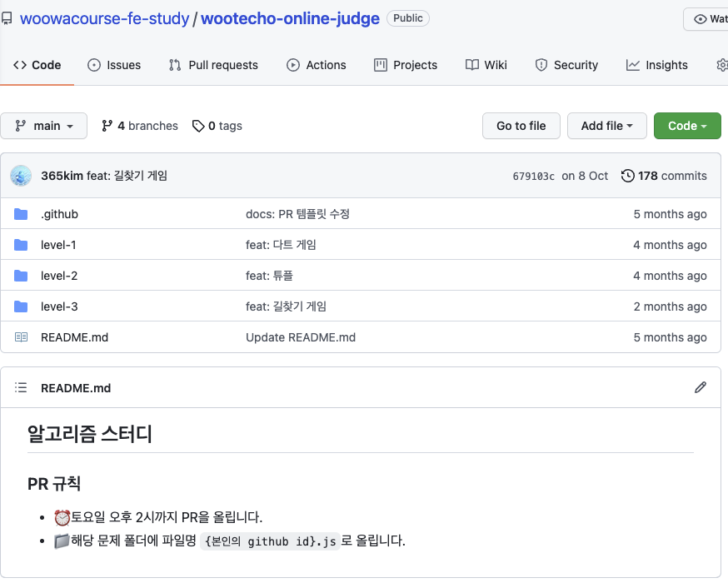The image size is (728, 588).
Task: Edit README with the pencil icon
Action: click(701, 387)
